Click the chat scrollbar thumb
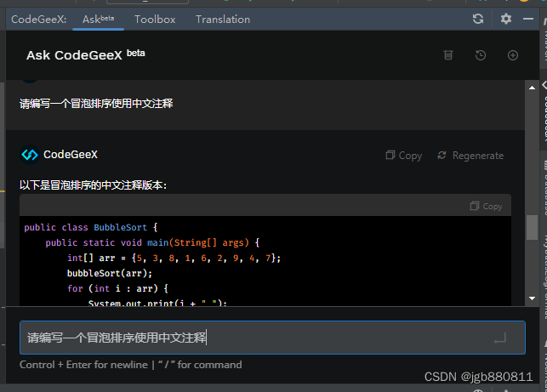Screen dimensions: 547x392 click(532, 227)
